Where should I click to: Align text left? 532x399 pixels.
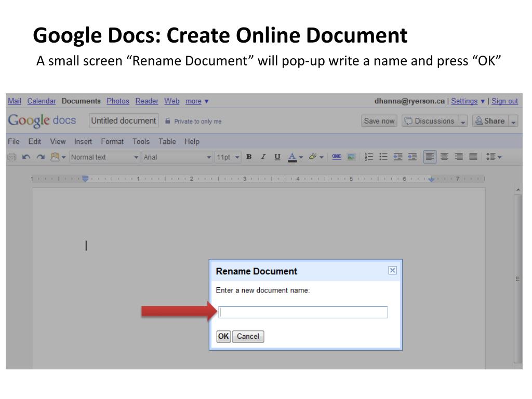(430, 157)
